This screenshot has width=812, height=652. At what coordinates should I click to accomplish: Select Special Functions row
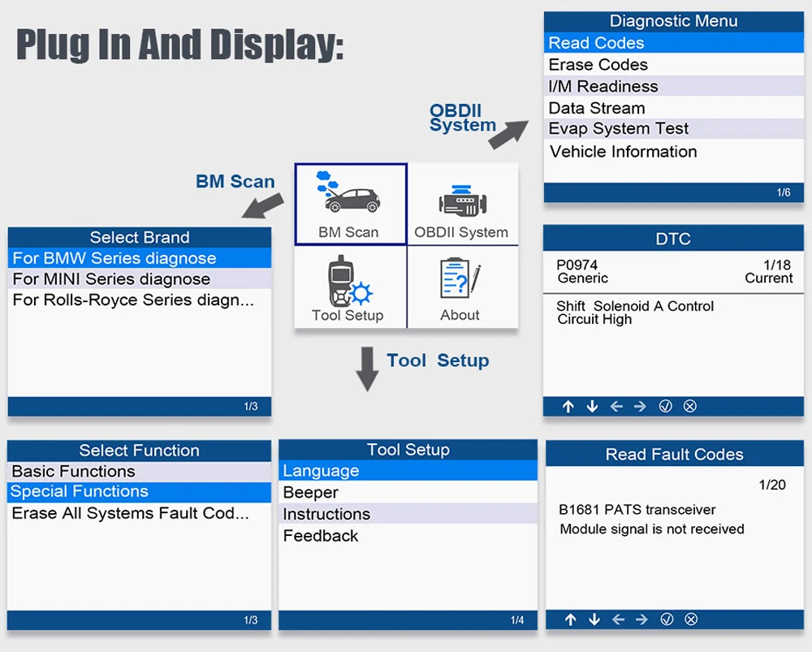click(x=140, y=491)
